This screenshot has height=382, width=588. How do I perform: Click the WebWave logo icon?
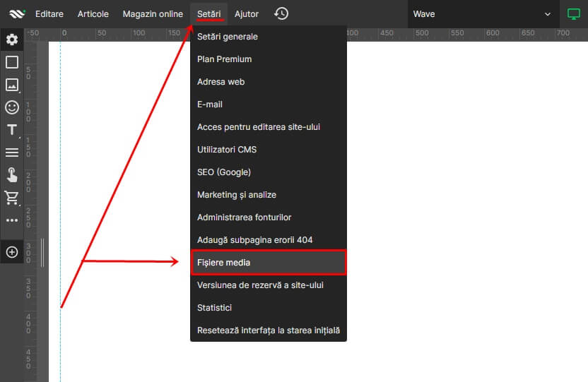[17, 13]
